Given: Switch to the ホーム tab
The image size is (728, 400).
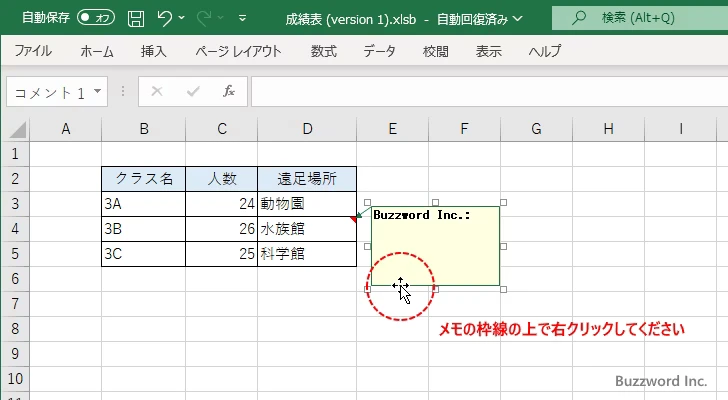Looking at the screenshot, I should (97, 51).
